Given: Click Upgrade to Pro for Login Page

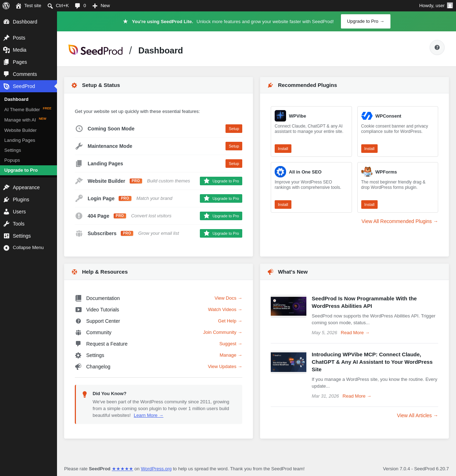Looking at the screenshot, I should tap(221, 198).
